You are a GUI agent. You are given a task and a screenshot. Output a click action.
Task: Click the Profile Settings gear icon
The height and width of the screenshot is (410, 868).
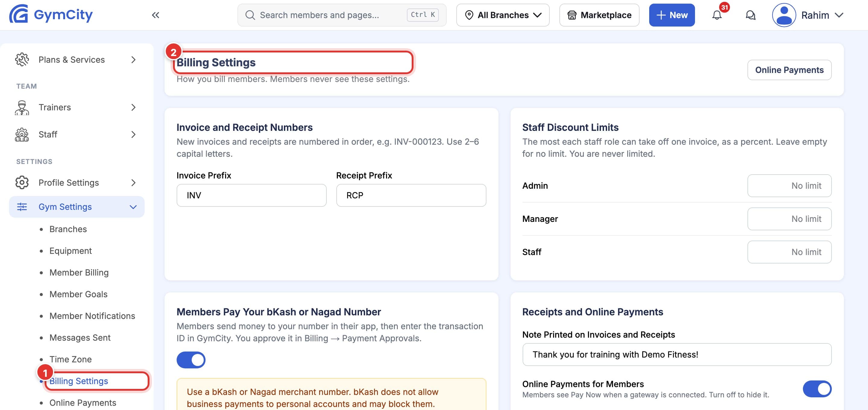tap(22, 182)
